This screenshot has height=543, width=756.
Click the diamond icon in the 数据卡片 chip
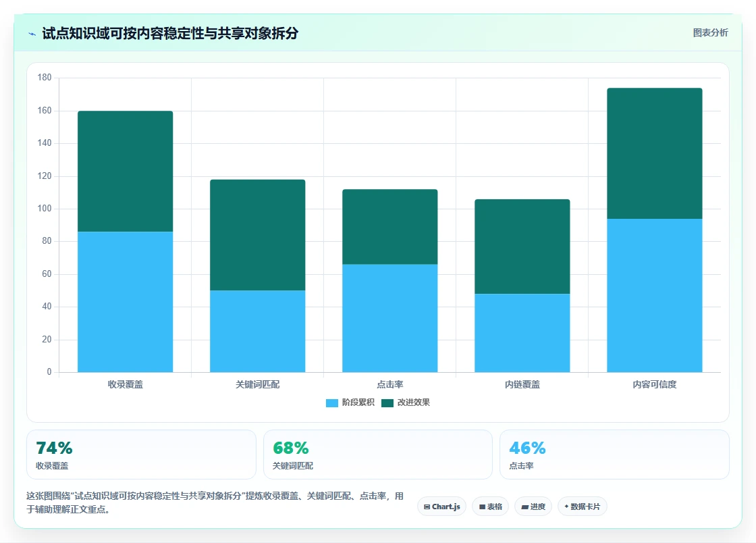click(x=566, y=507)
